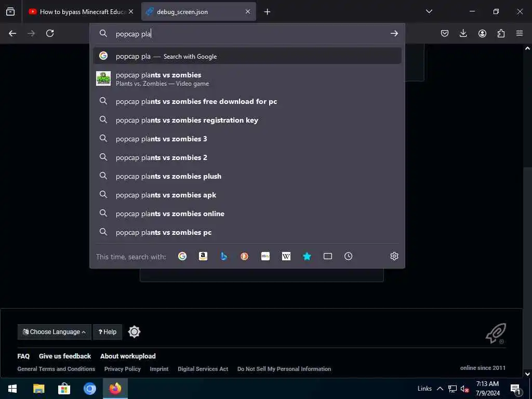Viewport: 532px width, 399px height.
Task: Open search settings gear icon
Action: (x=394, y=256)
